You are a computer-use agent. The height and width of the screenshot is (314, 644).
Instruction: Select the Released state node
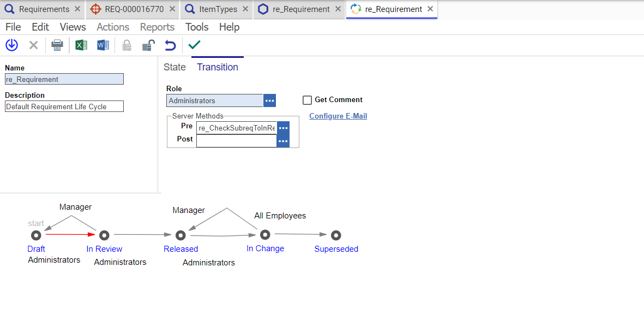coord(180,235)
